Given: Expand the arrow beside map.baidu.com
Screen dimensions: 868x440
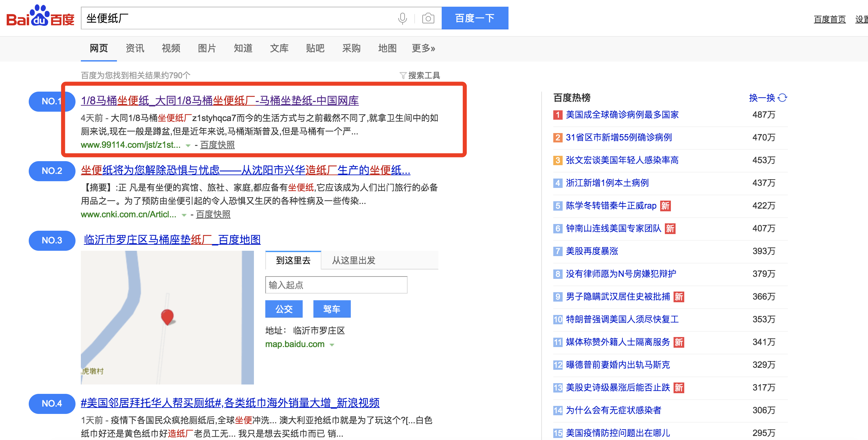Looking at the screenshot, I should tap(332, 345).
